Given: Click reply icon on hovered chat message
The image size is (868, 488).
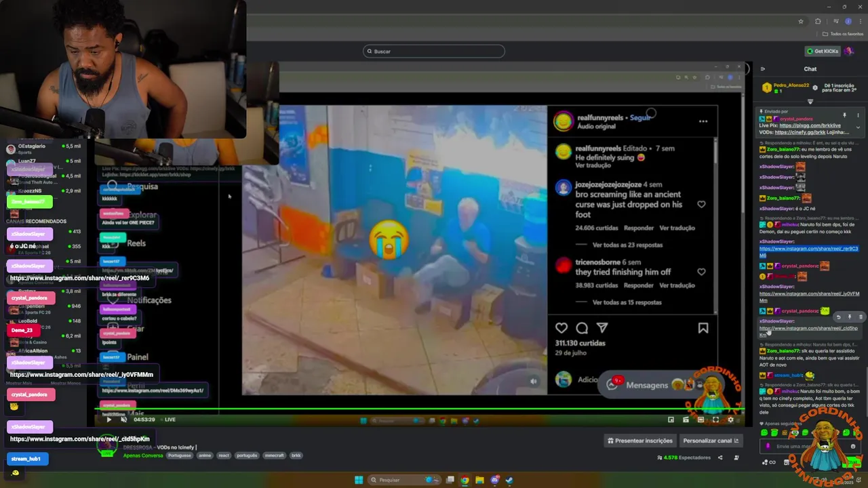Looking at the screenshot, I should click(x=838, y=317).
